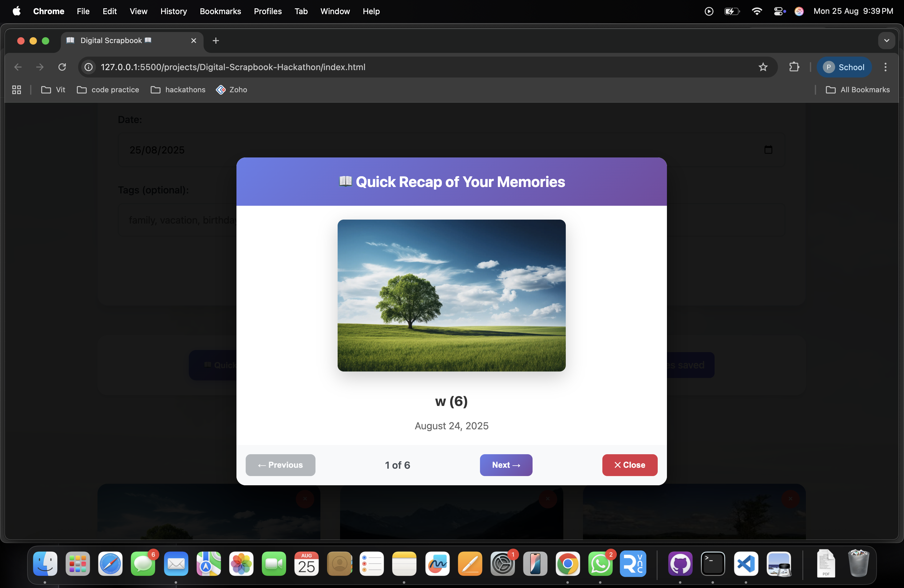904x588 pixels.
Task: Open Control Center from menu bar
Action: [x=779, y=11]
